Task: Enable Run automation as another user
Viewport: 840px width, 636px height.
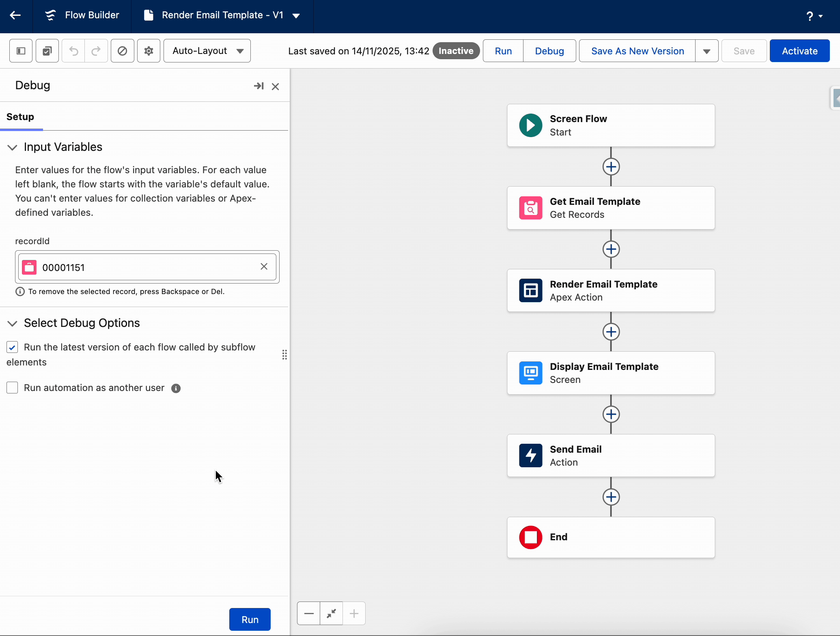Action: (12, 387)
